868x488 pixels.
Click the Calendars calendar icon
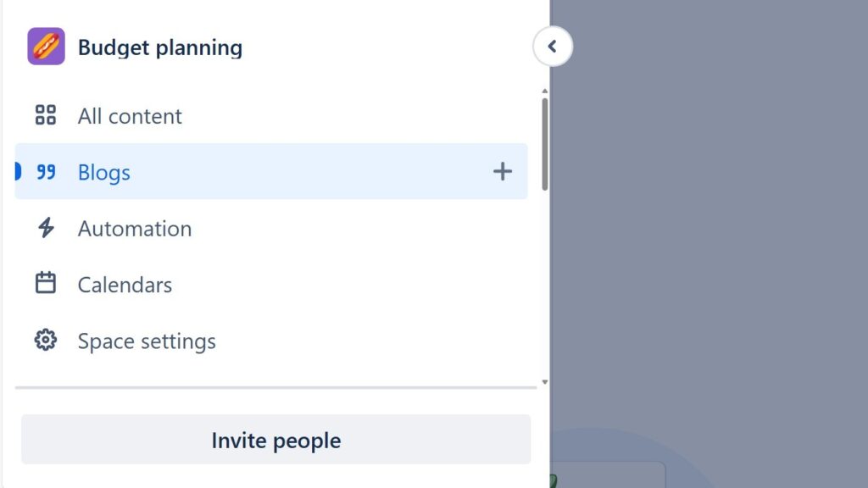[46, 285]
